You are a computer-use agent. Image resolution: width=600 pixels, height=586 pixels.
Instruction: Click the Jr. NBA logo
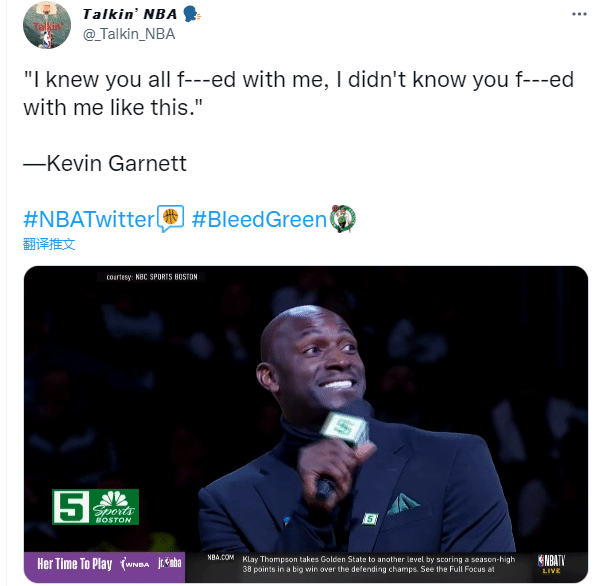(x=171, y=564)
